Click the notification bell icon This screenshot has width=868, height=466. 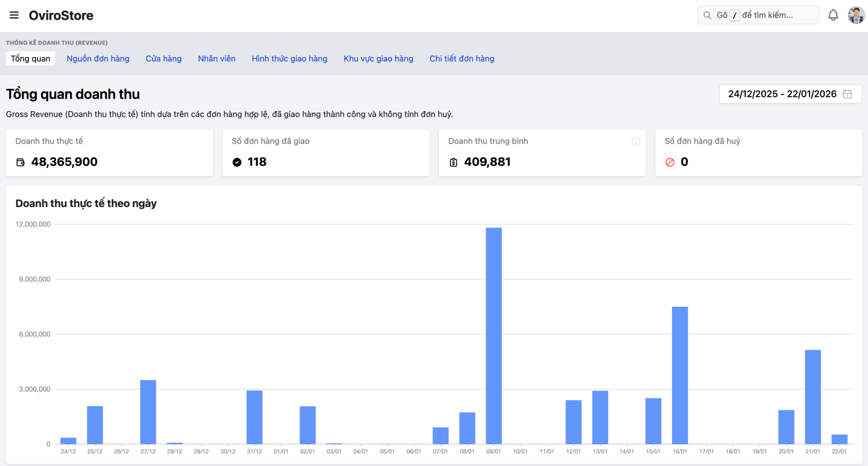click(x=833, y=15)
